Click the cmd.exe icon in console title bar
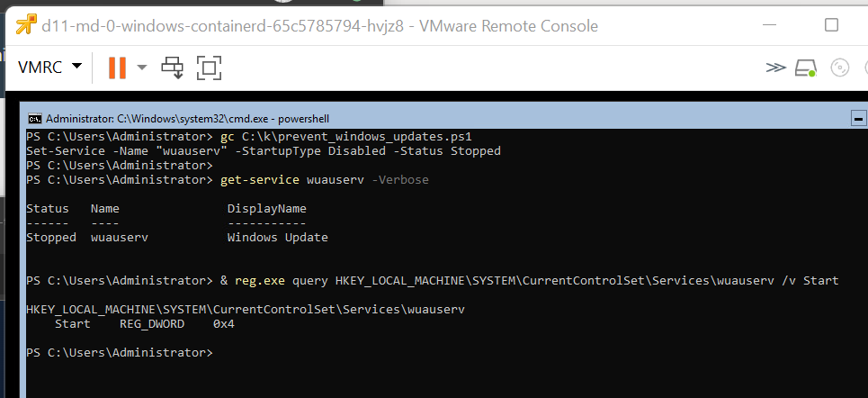 [35, 119]
